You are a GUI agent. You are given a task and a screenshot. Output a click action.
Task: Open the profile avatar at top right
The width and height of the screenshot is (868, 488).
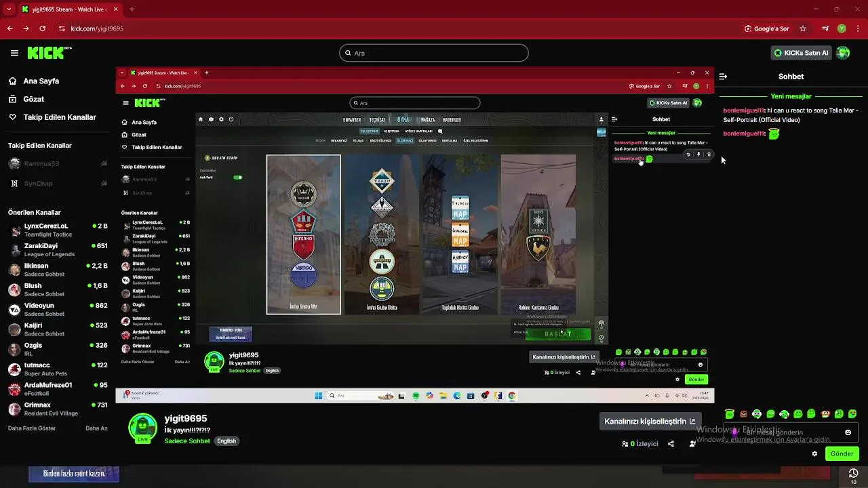[843, 53]
